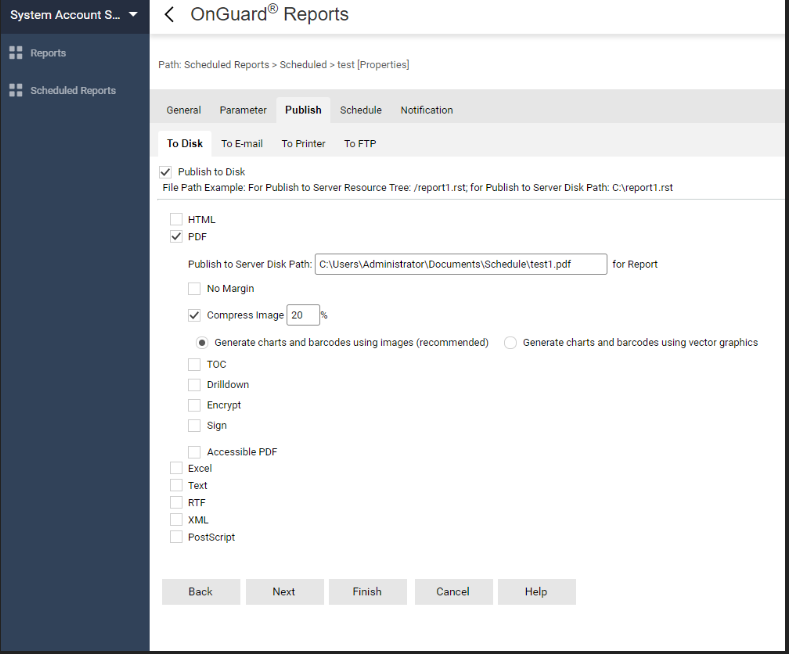Enable the Drilldown checkbox

tap(194, 385)
